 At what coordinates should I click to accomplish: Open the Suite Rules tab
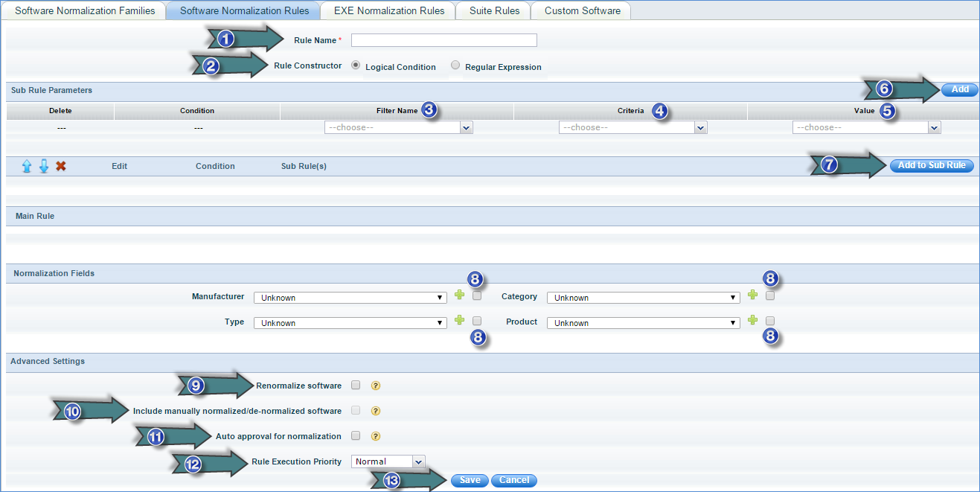pyautogui.click(x=495, y=10)
